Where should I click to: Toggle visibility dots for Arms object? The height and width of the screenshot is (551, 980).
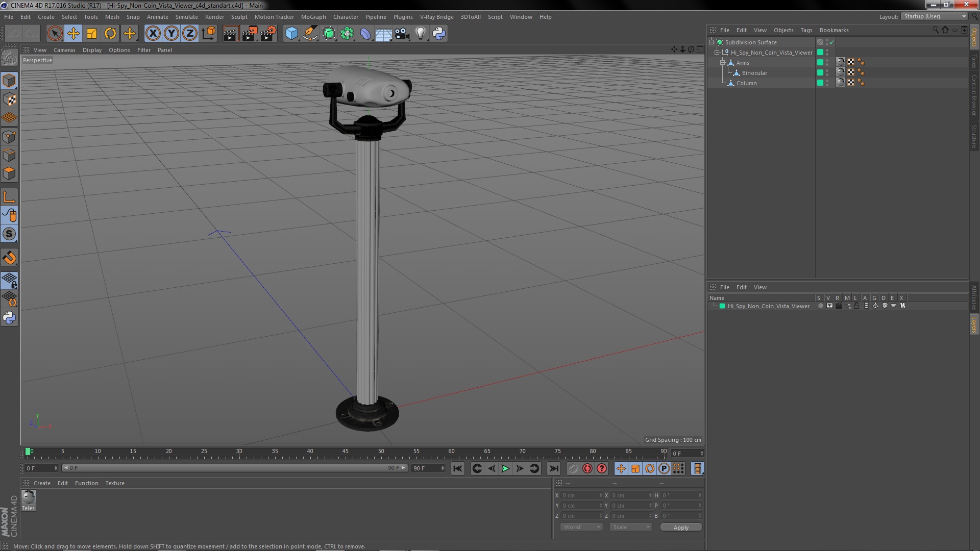827,63
